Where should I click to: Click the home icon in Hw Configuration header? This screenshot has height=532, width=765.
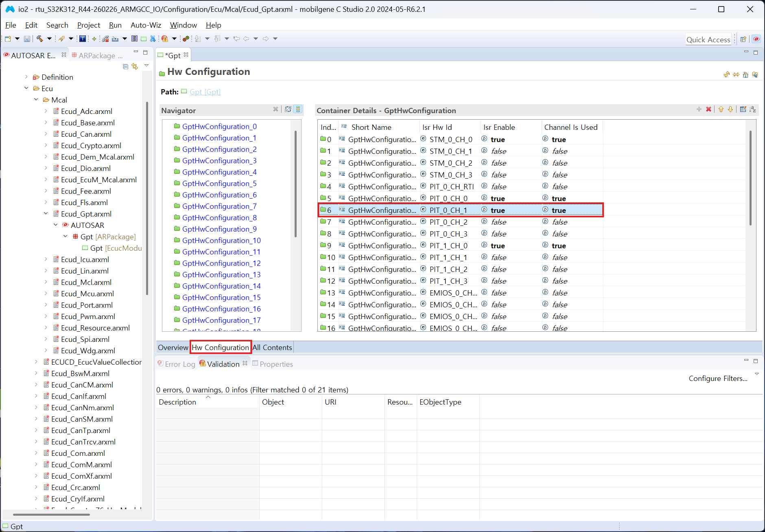(745, 74)
